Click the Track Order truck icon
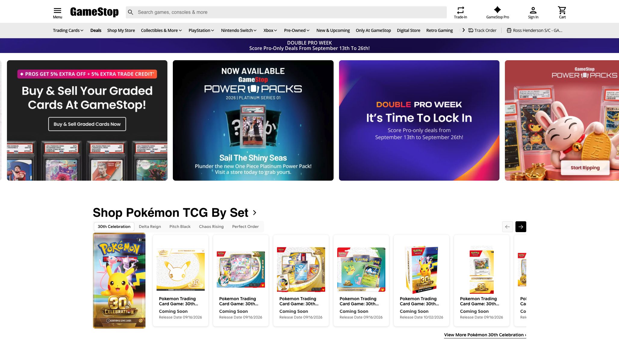Screen dimensions: 619x364 click(471, 30)
